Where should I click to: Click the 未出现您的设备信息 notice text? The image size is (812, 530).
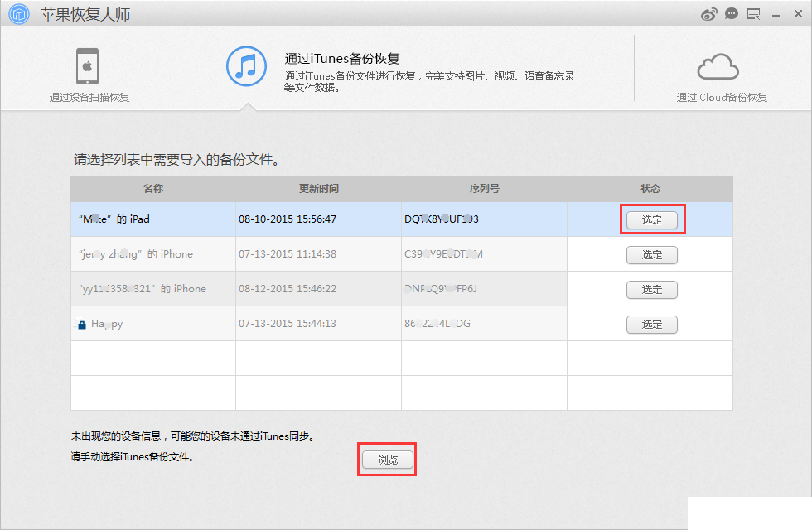[x=192, y=436]
